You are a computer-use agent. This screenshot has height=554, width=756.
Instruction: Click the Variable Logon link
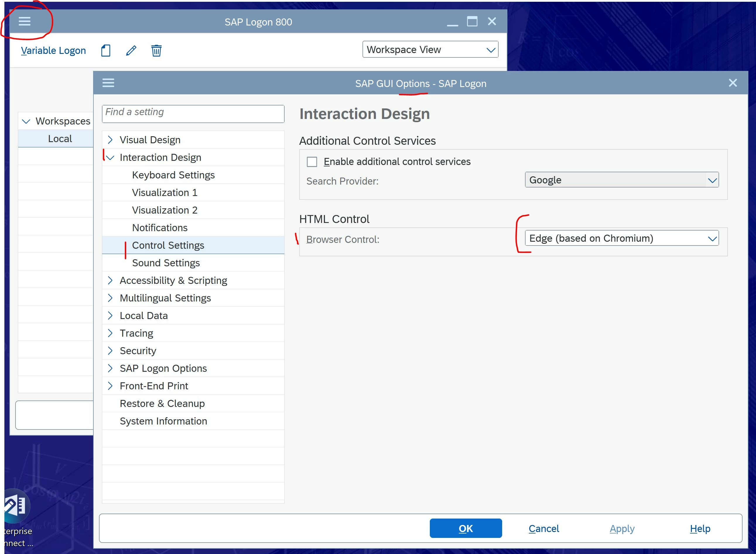pos(53,51)
